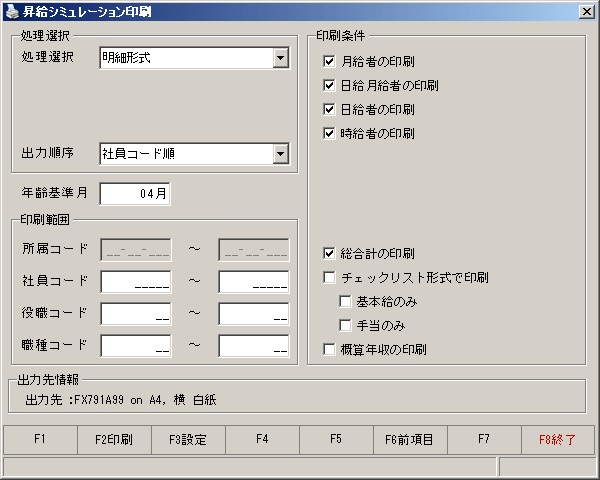Uncheck 日給者の印刷 checkbox
600x480 pixels.
tap(329, 109)
